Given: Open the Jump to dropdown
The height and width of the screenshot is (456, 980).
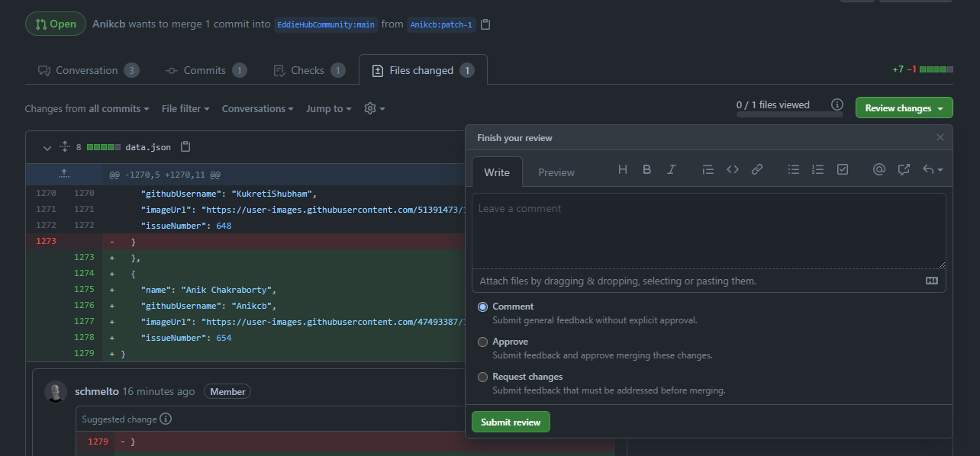Looking at the screenshot, I should [x=329, y=109].
